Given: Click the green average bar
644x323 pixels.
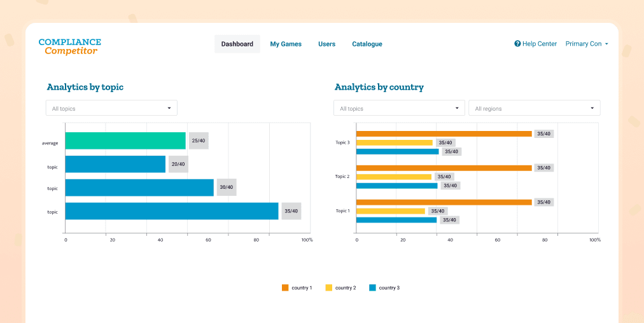Looking at the screenshot, I should 125,141.
